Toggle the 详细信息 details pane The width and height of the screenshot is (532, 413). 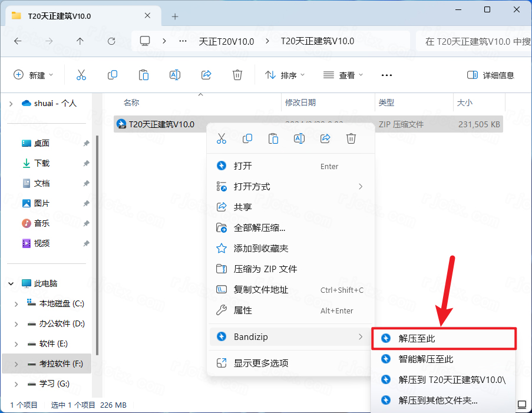(490, 75)
